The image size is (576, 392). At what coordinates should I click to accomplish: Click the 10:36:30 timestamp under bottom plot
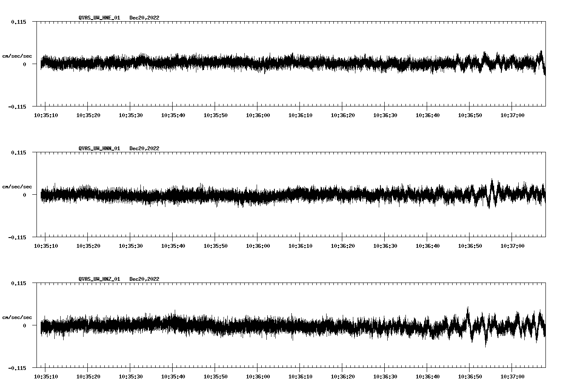click(x=386, y=376)
